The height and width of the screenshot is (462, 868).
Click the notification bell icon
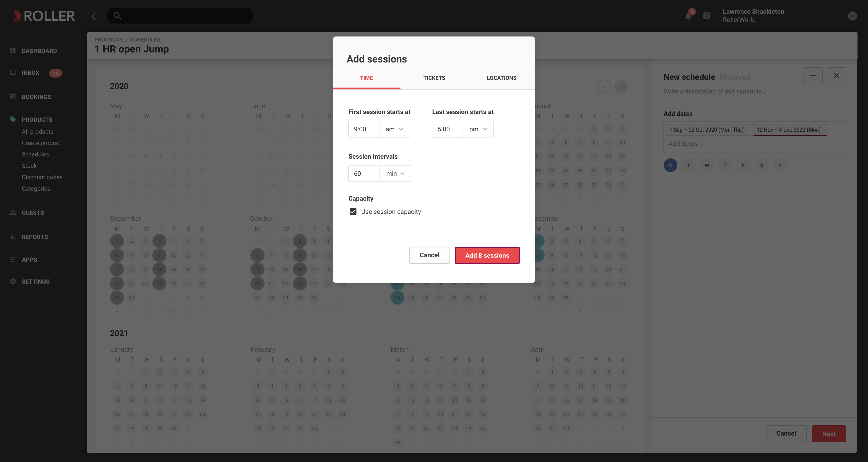(688, 16)
